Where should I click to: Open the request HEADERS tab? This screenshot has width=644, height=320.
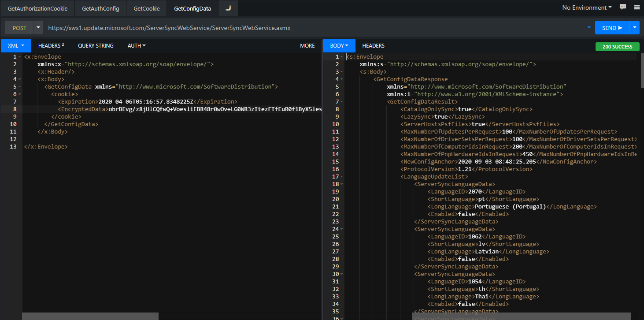pyautogui.click(x=51, y=45)
